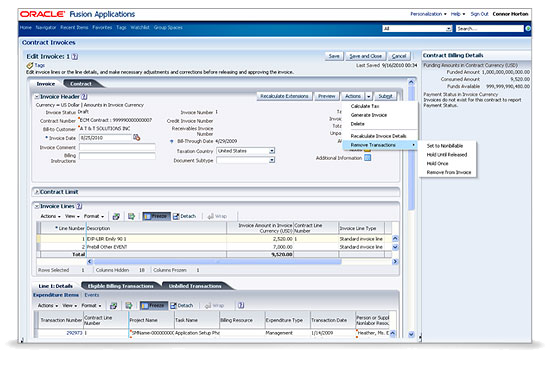The width and height of the screenshot is (550, 367).
Task: Open the Taxation Country dropdown
Action: tap(272, 151)
